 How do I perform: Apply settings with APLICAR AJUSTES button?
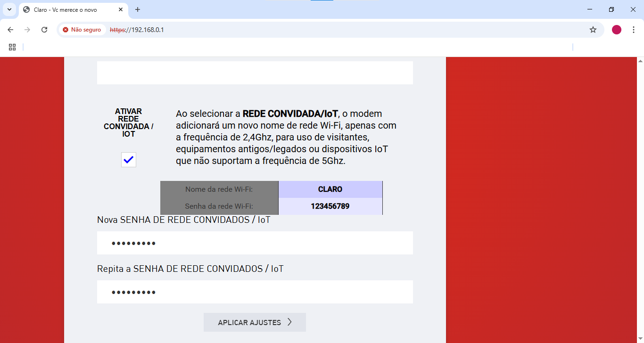255,322
